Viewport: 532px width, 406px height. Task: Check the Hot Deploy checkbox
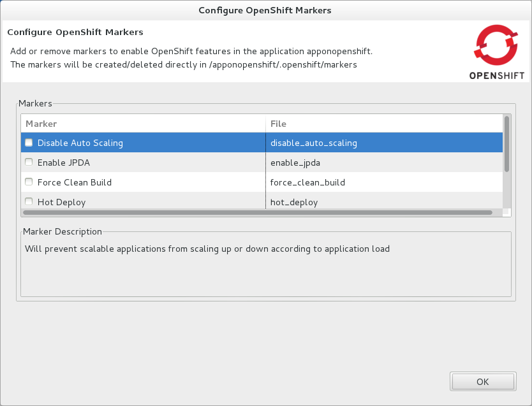coord(28,201)
